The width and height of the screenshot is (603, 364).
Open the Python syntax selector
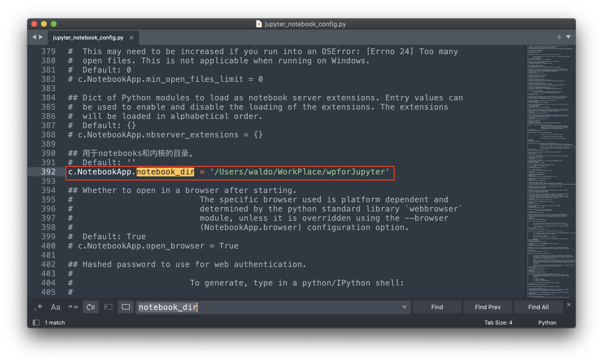(x=547, y=322)
